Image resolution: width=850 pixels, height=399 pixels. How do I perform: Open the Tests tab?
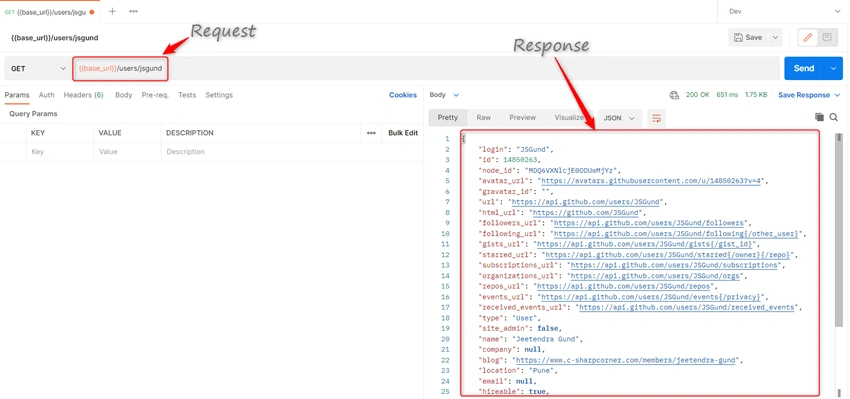click(187, 95)
